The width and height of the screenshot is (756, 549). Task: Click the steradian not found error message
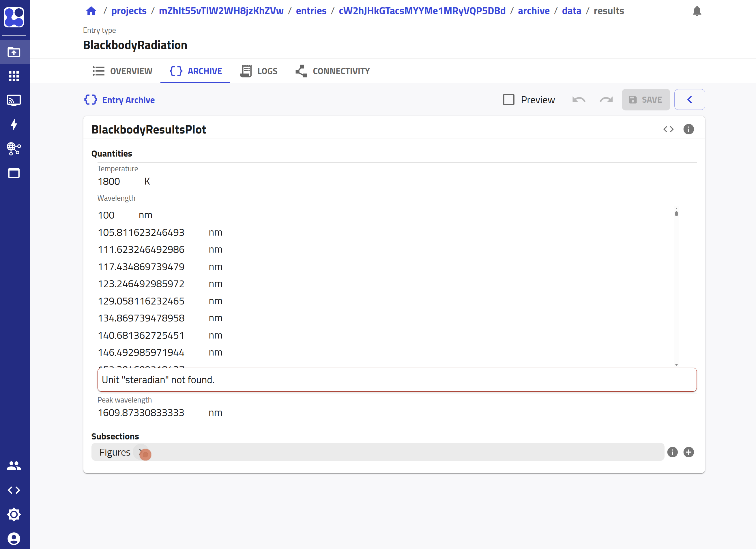click(397, 380)
